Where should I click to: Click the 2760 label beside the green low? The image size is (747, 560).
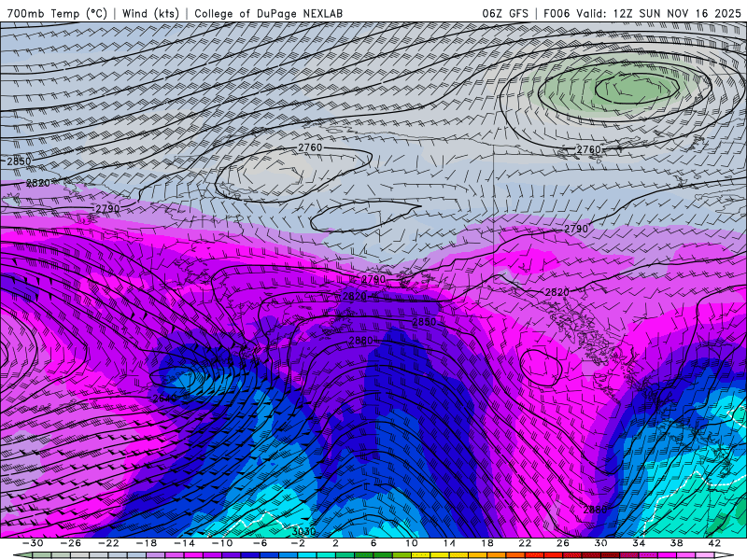[589, 149]
